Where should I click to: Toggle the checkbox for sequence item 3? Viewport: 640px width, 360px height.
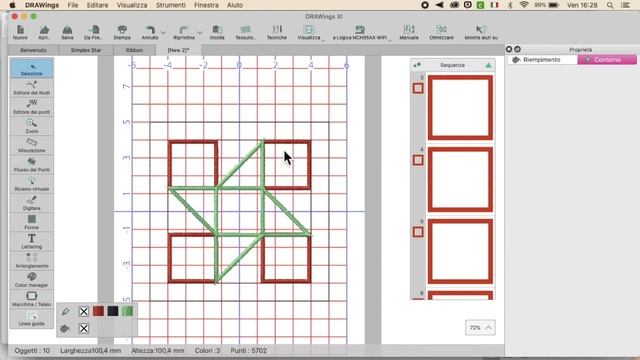point(418,88)
